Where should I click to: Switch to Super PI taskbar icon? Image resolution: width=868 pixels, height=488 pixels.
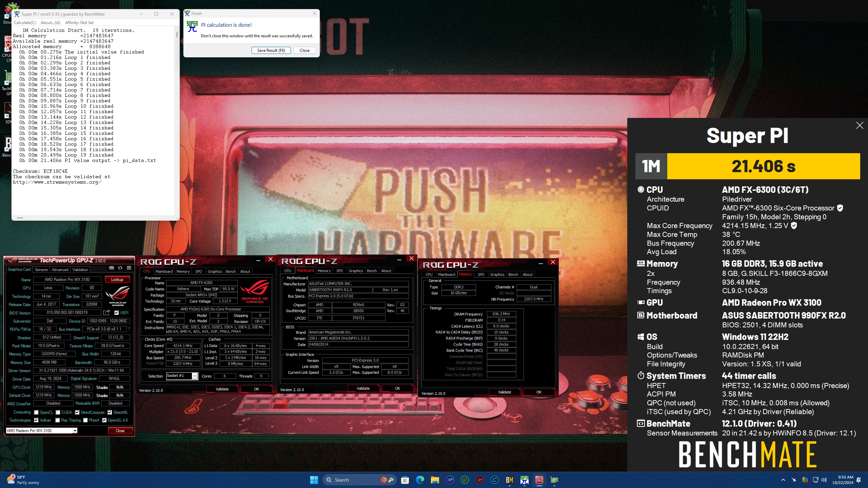point(524,480)
